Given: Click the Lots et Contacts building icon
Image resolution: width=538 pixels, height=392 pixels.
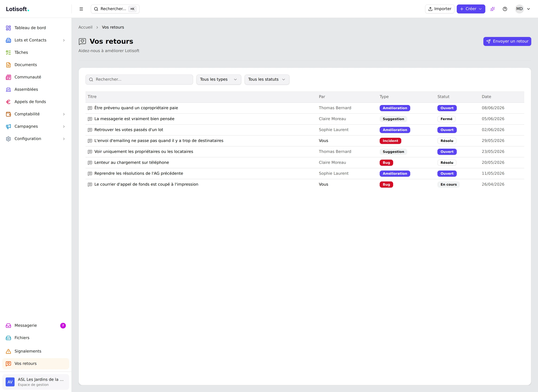Looking at the screenshot, I should click(8, 40).
